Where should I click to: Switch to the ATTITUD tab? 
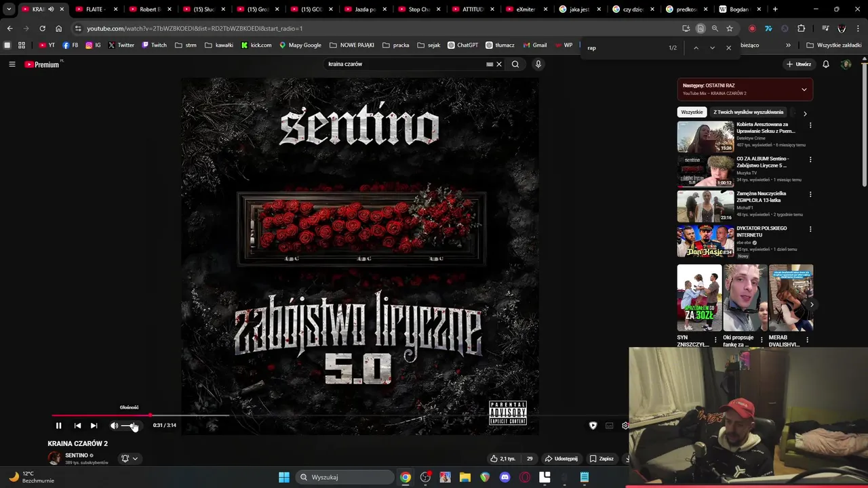coord(473,9)
